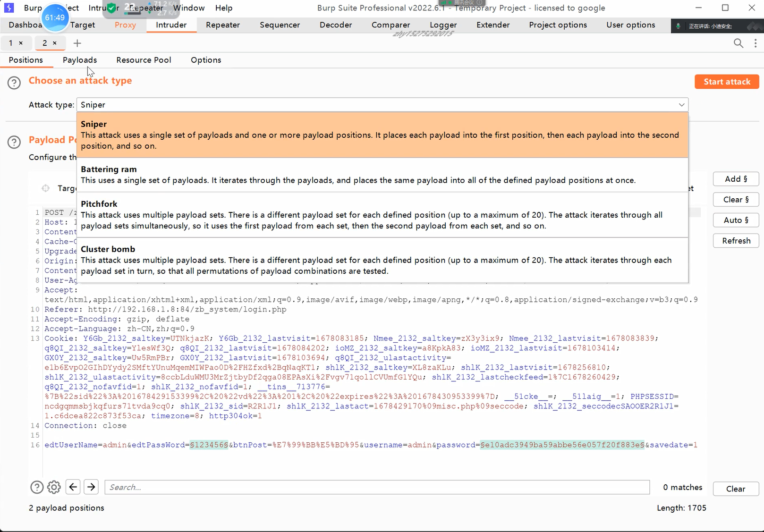Click the search magnifier icon in tab bar
The height and width of the screenshot is (532, 764).
[739, 43]
